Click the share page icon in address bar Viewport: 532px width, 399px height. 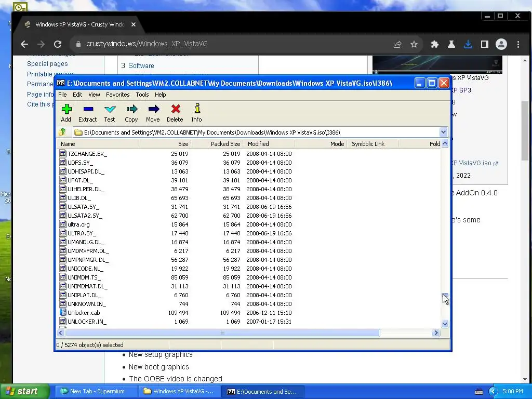tap(397, 44)
